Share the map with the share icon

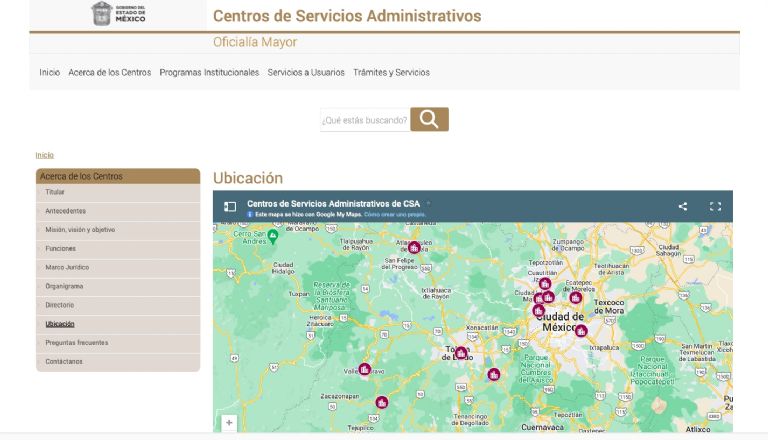point(683,206)
